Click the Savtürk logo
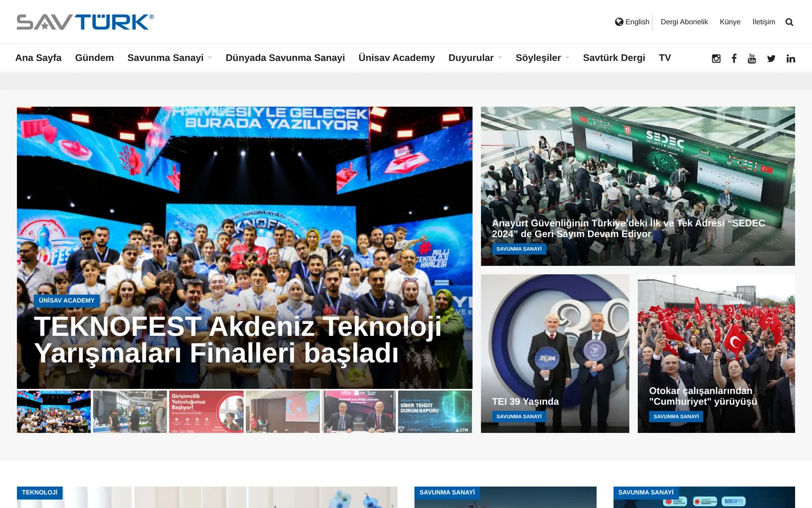The image size is (812, 508). pos(85,22)
